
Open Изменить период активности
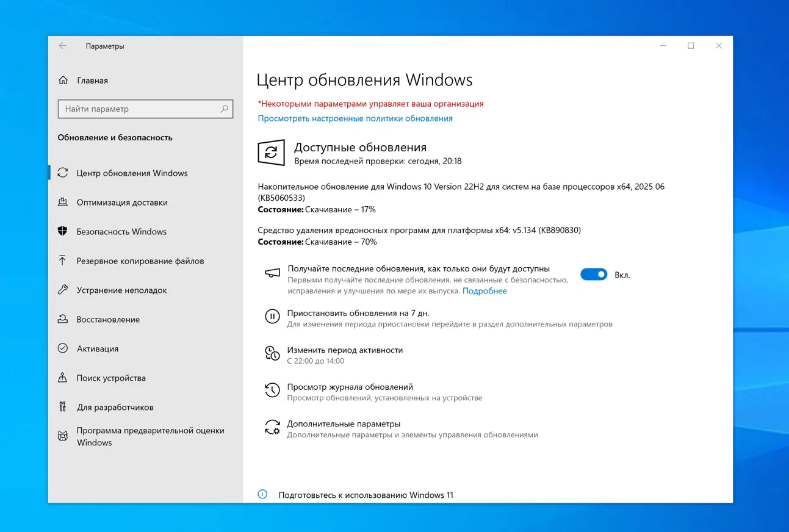345,350
